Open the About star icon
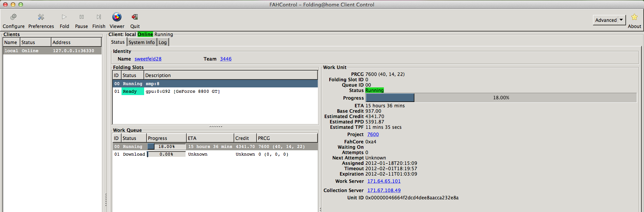The image size is (644, 212). 634,17
